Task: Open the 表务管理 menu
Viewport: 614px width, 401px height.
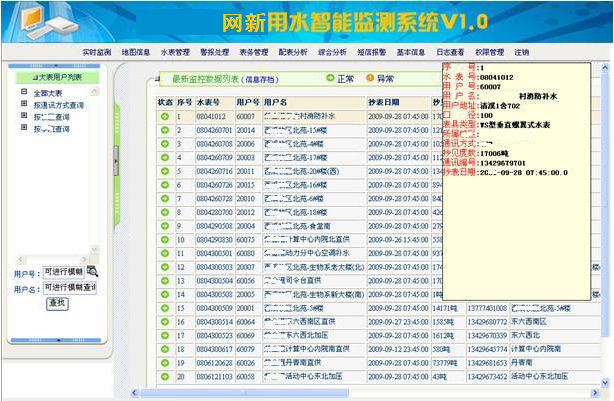Action: pos(254,52)
